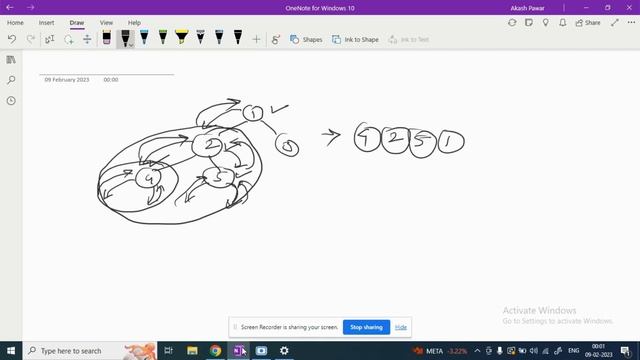Launch Chrome from taskbar
The width and height of the screenshot is (640, 360).
coord(216,351)
